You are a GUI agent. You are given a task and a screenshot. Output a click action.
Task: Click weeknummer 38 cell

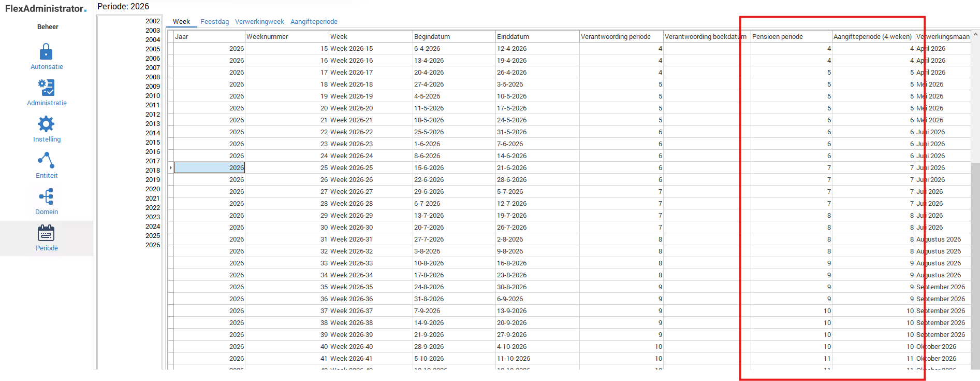[287, 322]
